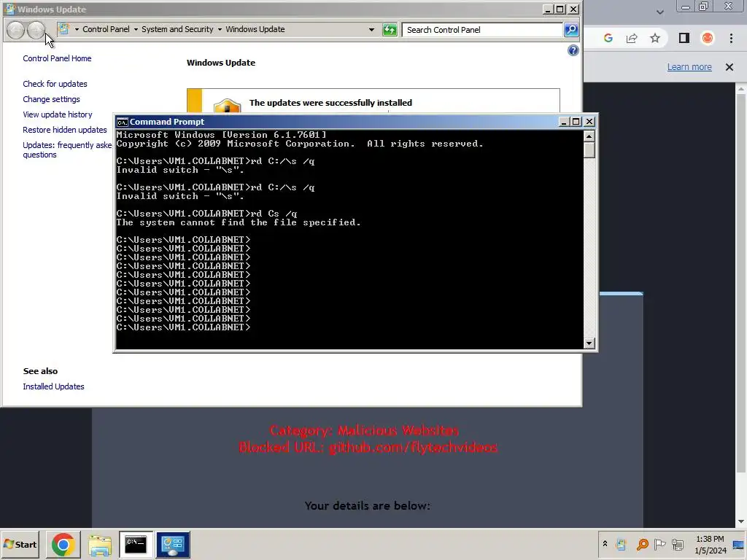Click Learn more link in Chrome

coord(689,67)
